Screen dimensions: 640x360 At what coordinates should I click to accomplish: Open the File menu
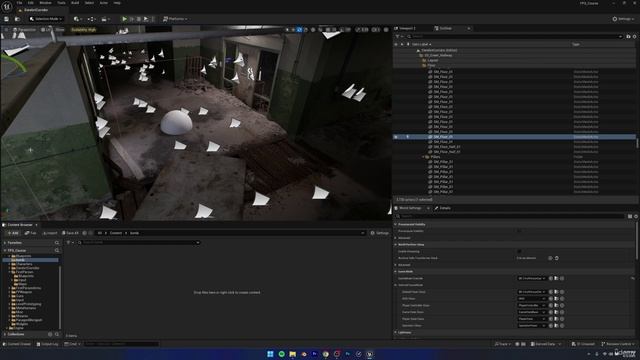(x=19, y=3)
